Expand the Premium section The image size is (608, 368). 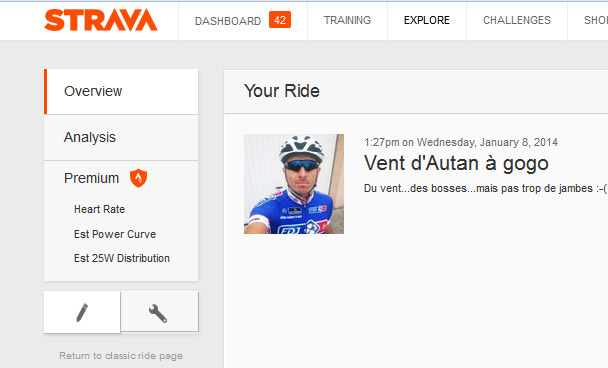coord(92,178)
